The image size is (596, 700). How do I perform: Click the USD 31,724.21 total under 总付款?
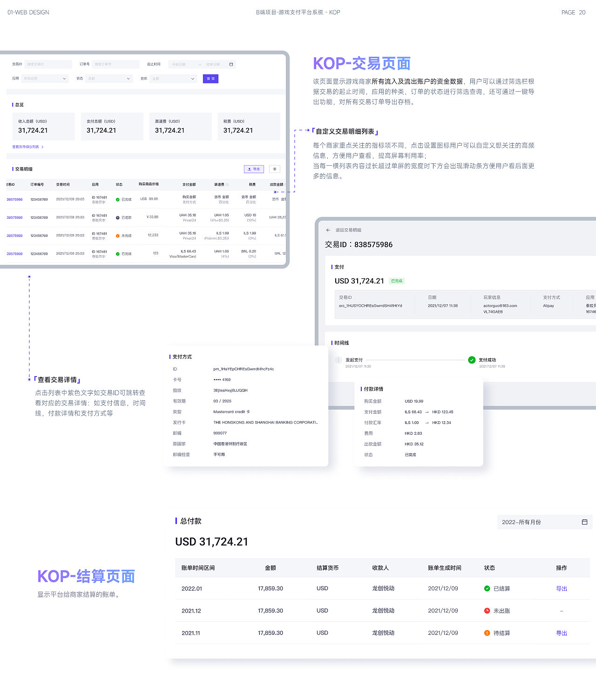212,542
